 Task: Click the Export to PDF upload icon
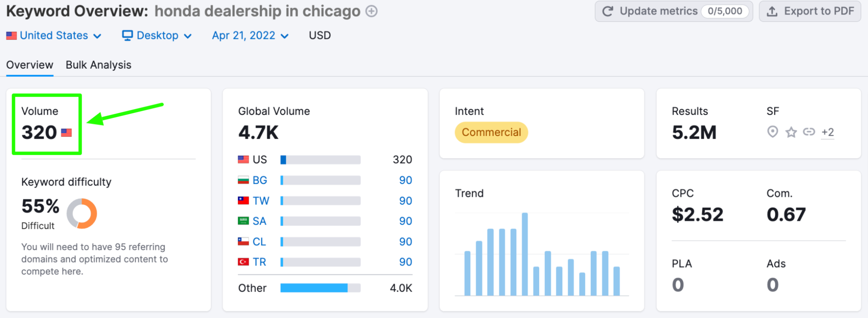click(772, 11)
